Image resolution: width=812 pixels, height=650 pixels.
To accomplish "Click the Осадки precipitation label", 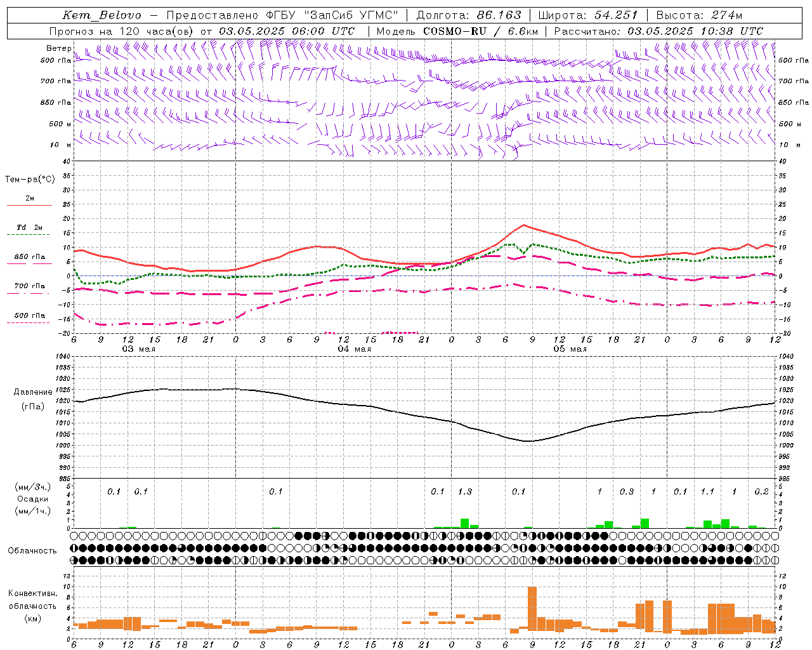I will coord(33,499).
